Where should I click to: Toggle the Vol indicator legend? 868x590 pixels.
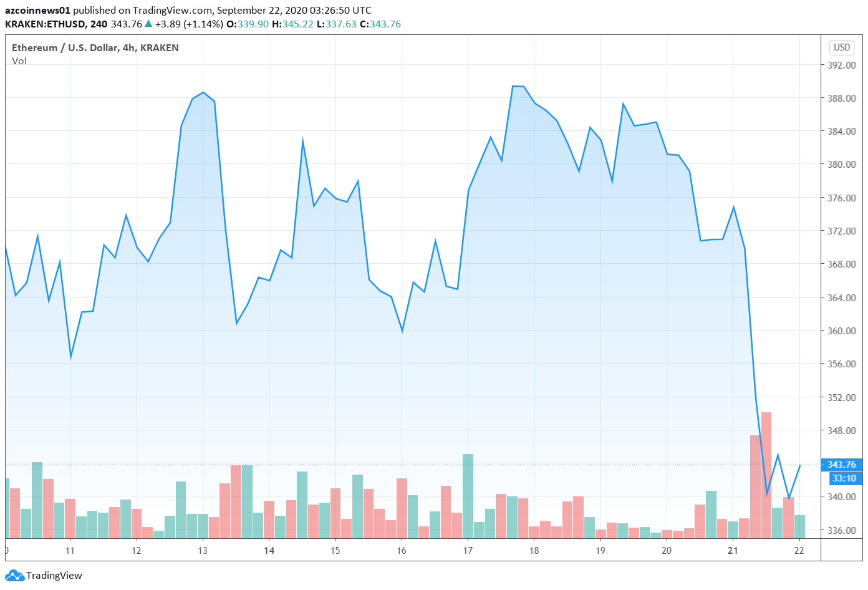point(19,61)
